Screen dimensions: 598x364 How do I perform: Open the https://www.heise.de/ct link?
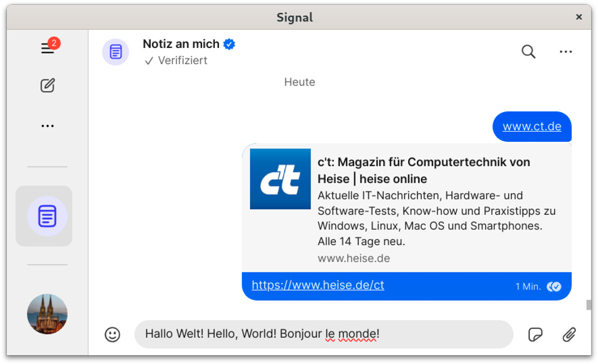tap(318, 285)
